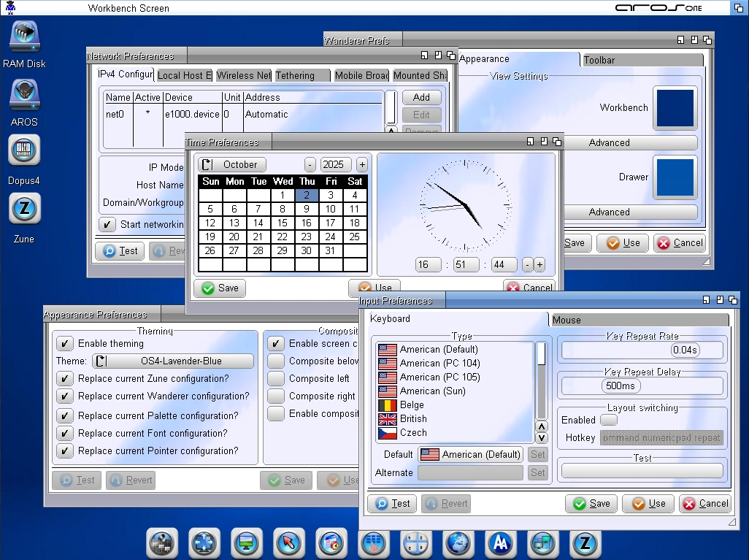This screenshot has height=560, width=749.
Task: Click Add in Network Preferences
Action: (421, 98)
